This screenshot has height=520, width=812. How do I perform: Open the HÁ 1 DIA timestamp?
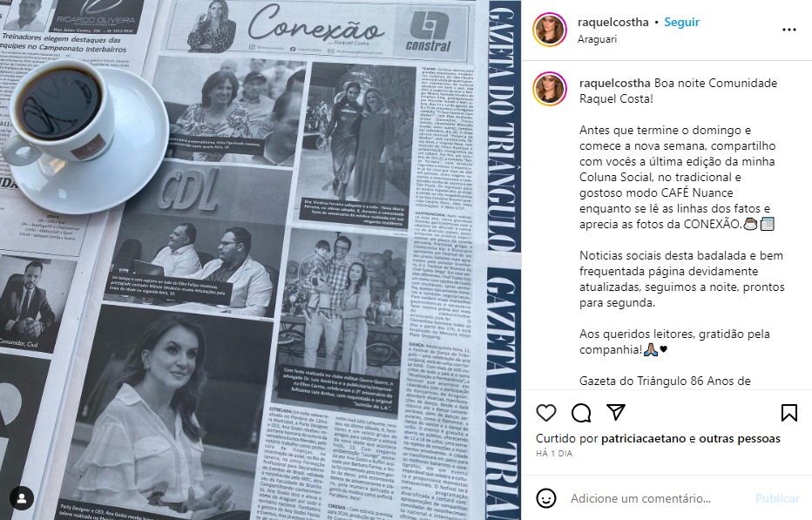point(554,453)
